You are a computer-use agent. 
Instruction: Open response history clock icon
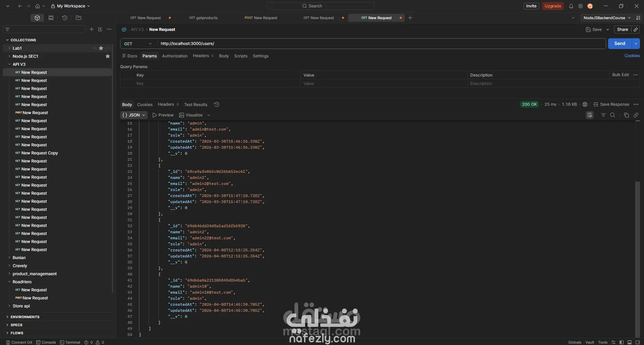(217, 104)
